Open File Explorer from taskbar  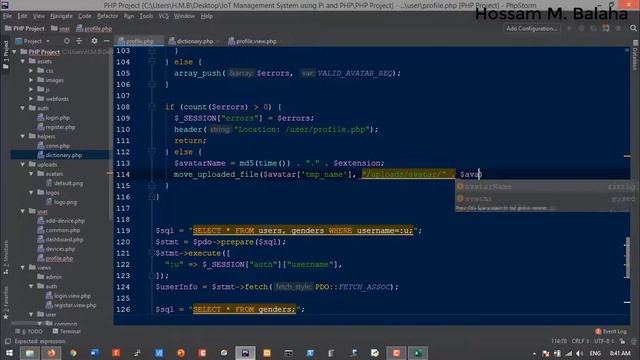(30, 353)
